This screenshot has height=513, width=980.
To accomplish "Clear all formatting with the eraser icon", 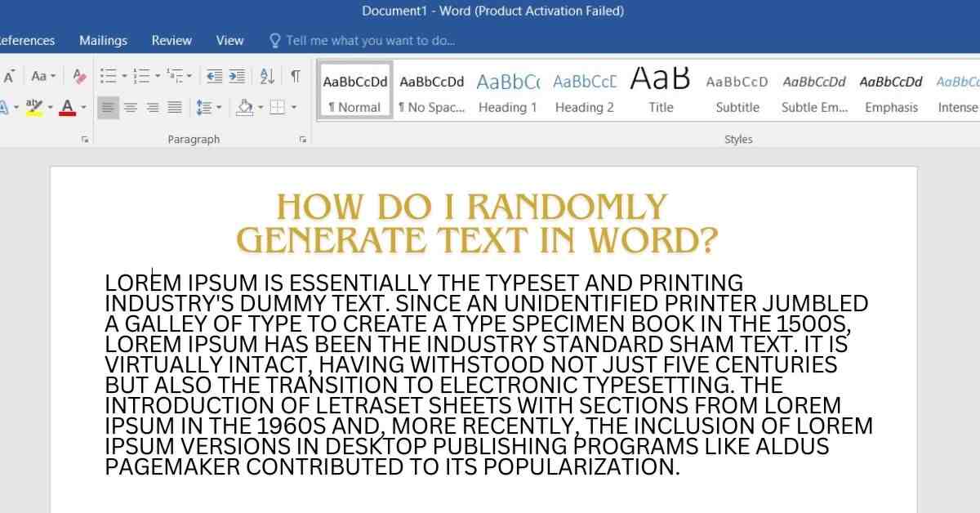I will [x=79, y=76].
